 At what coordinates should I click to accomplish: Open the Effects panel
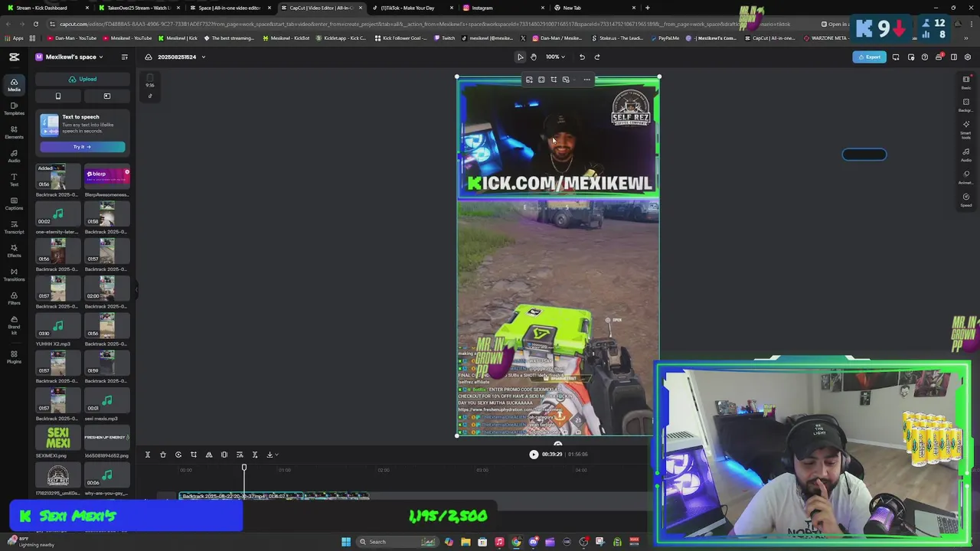[14, 251]
